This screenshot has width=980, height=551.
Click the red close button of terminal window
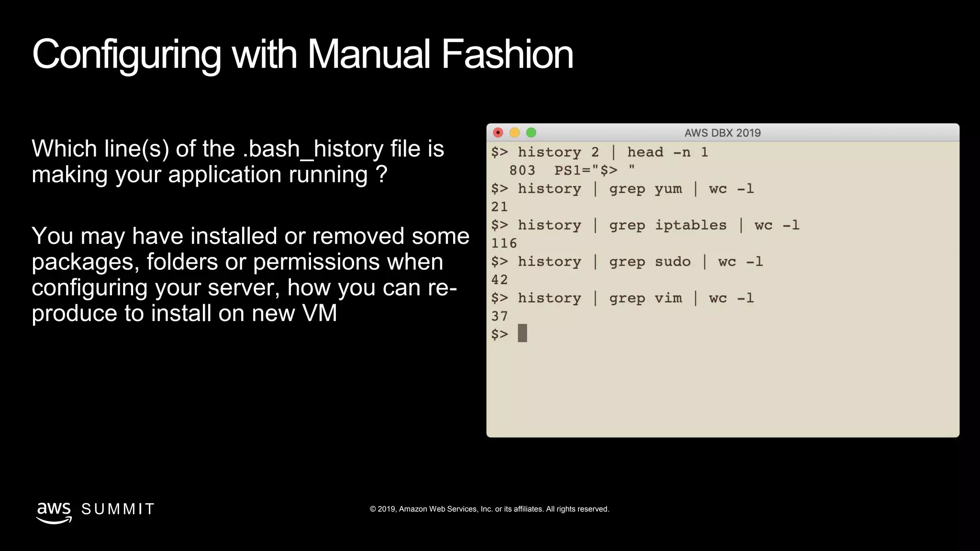coord(498,132)
